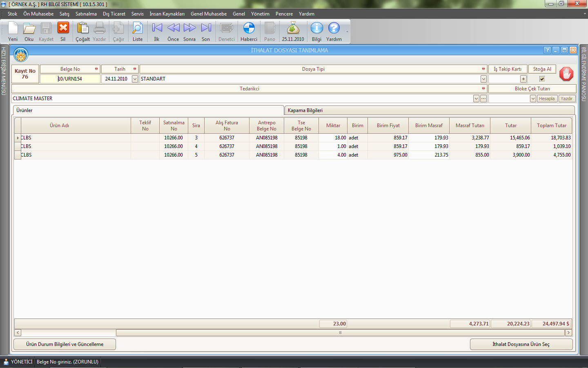Duplicate the record using the Çoğalt icon
588x368 pixels.
[82, 29]
